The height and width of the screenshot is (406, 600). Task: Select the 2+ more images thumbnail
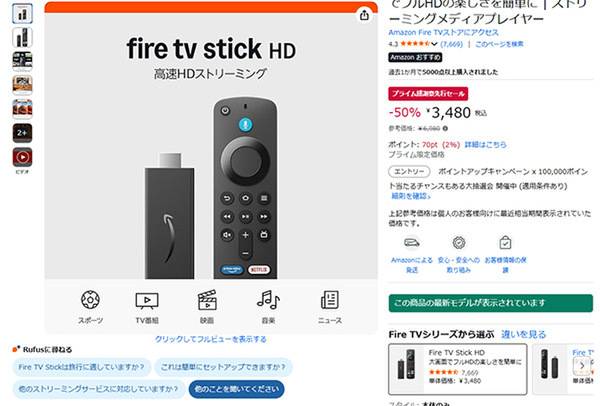[x=22, y=133]
